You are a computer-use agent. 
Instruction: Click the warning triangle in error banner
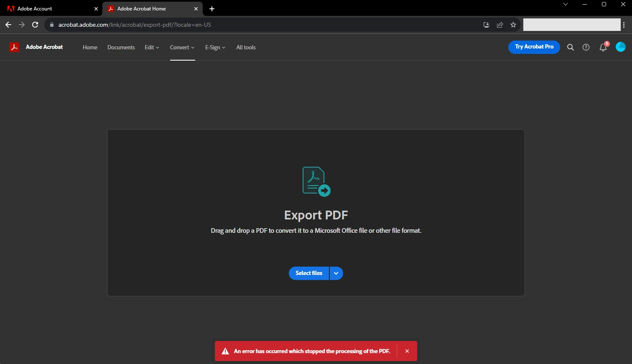click(x=225, y=351)
